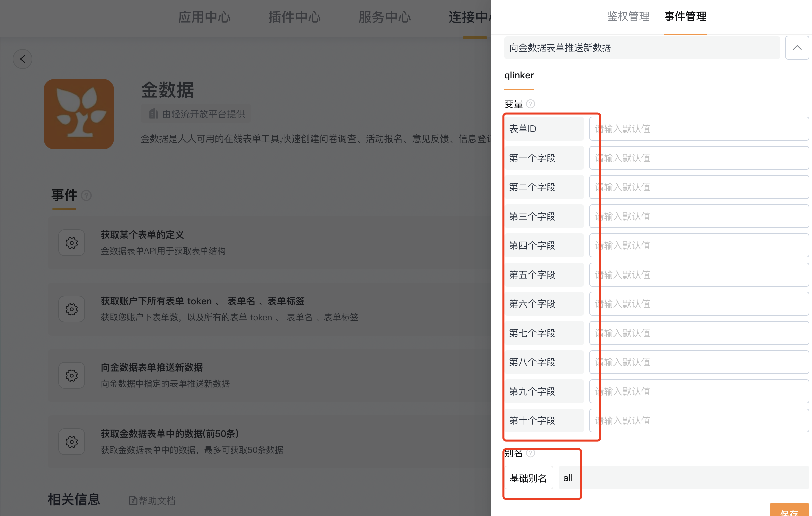
Task: Open gear icon for 获取账户下所有表单 token
Action: (72, 309)
